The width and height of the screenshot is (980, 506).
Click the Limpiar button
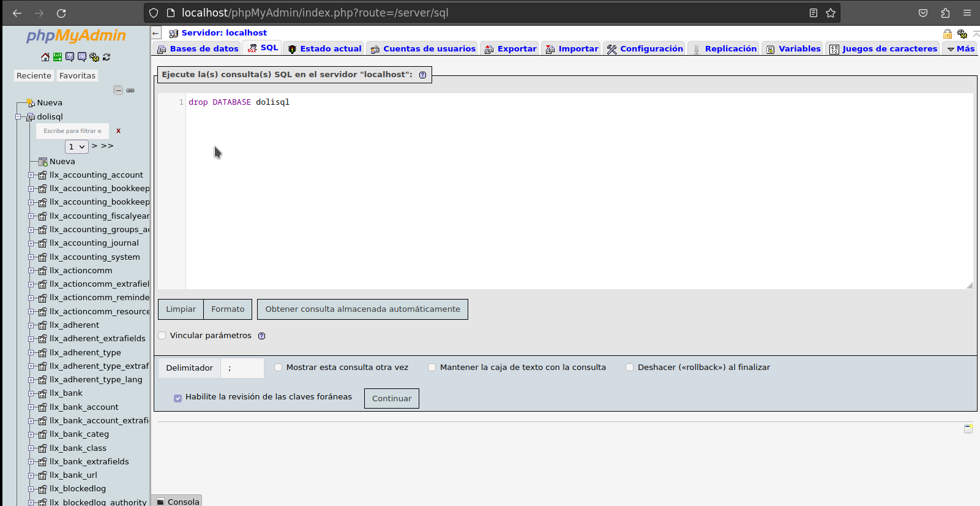(x=181, y=309)
